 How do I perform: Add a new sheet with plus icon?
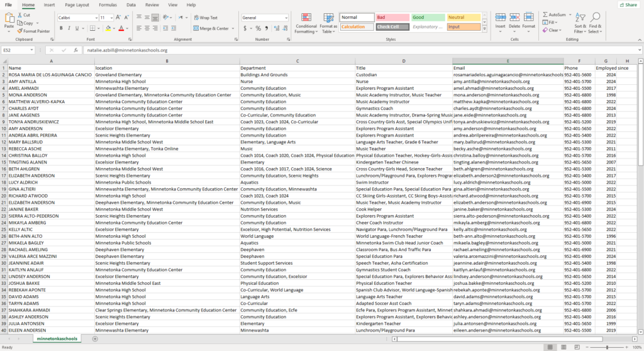(x=95, y=338)
